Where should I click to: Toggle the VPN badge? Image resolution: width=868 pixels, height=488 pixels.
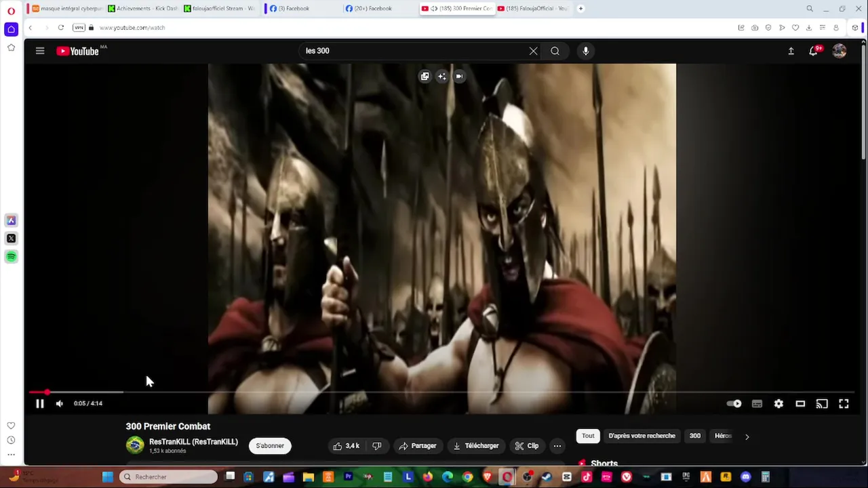[x=79, y=28]
